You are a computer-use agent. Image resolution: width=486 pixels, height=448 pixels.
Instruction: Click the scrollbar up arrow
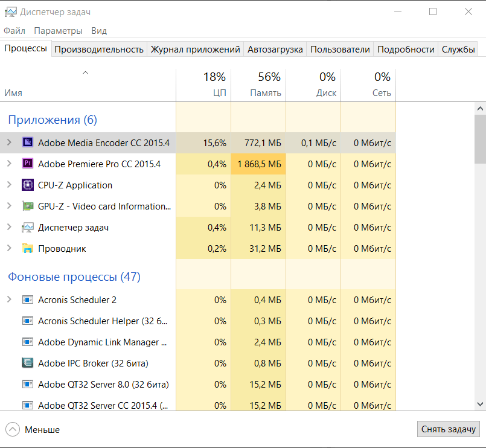pyautogui.click(x=480, y=109)
